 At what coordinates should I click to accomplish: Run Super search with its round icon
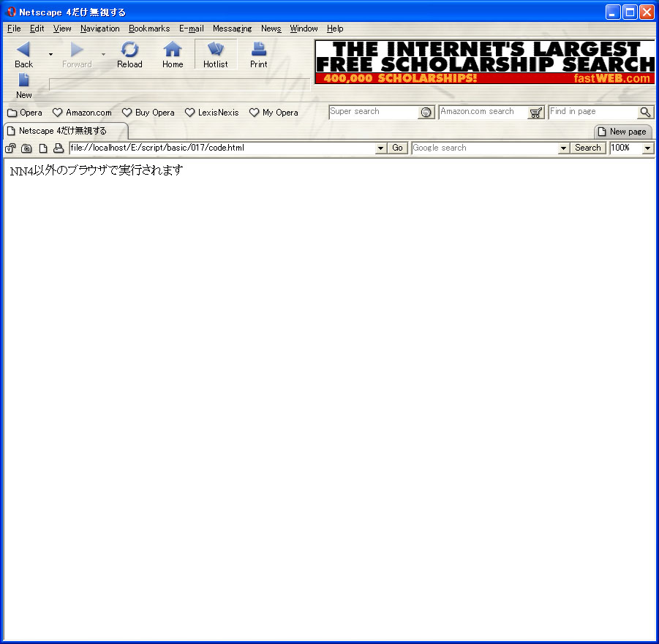(426, 113)
